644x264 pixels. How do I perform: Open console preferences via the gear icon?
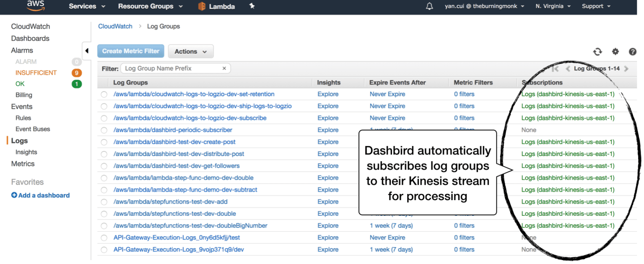(x=615, y=51)
